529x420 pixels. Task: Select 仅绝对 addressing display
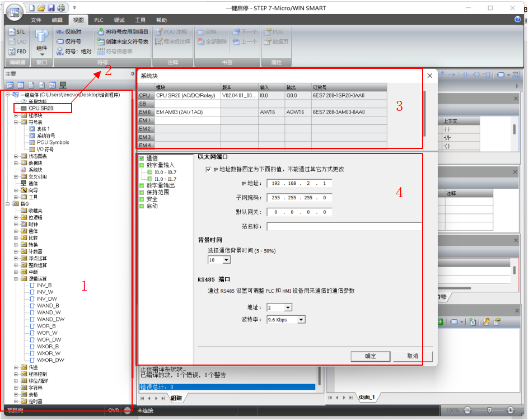[x=69, y=32]
